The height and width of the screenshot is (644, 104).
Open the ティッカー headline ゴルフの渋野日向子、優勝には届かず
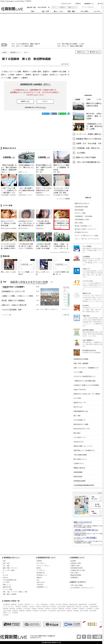coord(28,44)
